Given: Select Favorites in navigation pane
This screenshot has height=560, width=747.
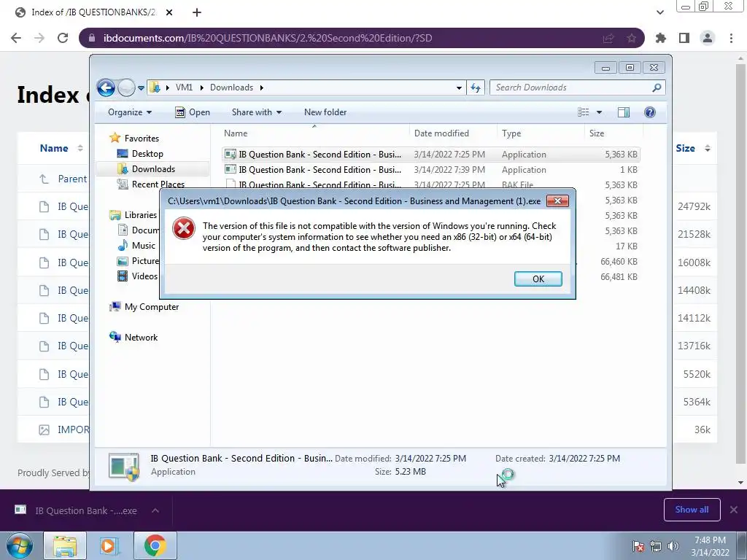Looking at the screenshot, I should (x=135, y=138).
